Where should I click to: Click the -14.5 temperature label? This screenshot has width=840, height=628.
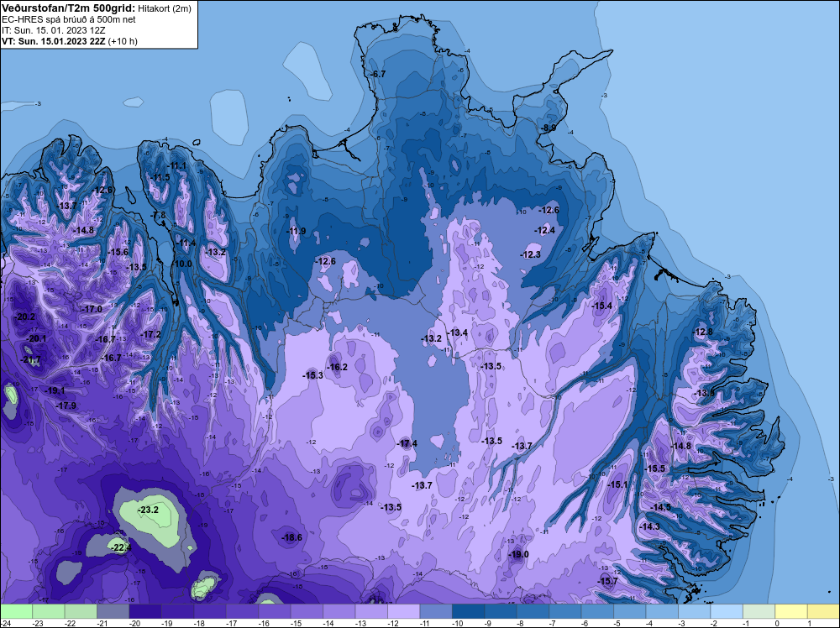[x=660, y=506]
